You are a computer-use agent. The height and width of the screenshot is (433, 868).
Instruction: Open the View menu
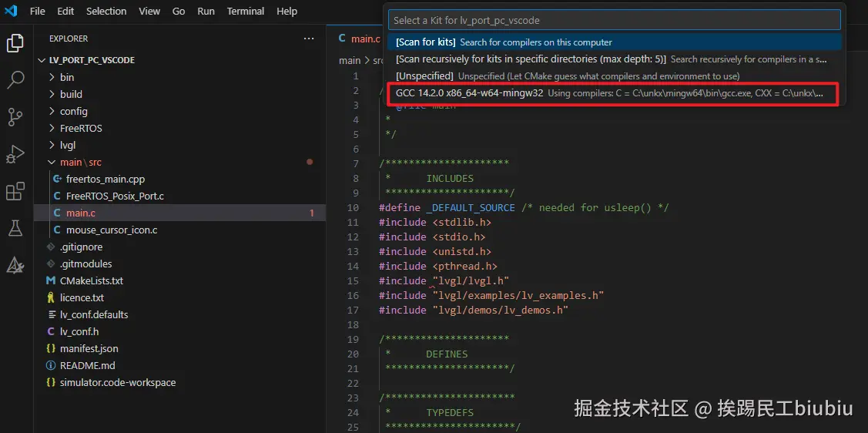(x=149, y=11)
